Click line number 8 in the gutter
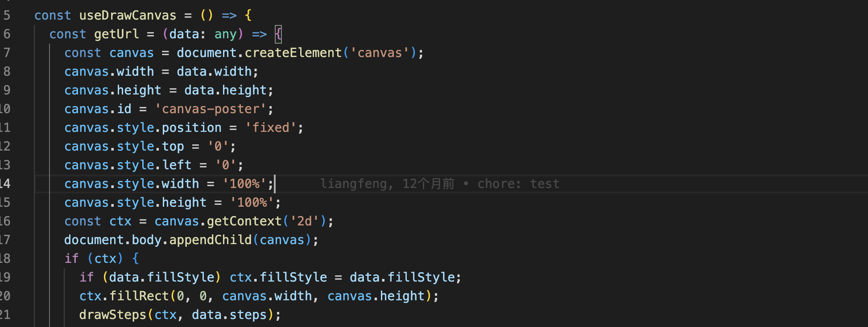Viewport: 868px width, 327px height. [x=7, y=72]
